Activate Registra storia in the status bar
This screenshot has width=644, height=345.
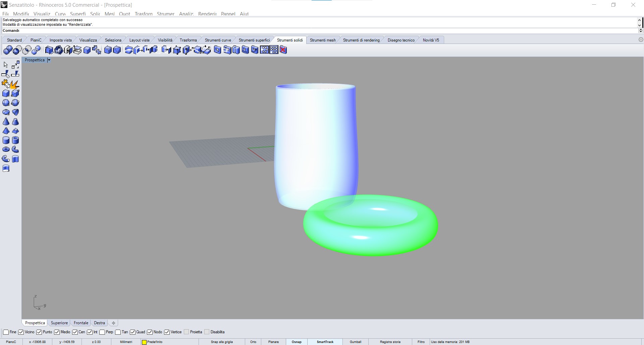pyautogui.click(x=390, y=342)
